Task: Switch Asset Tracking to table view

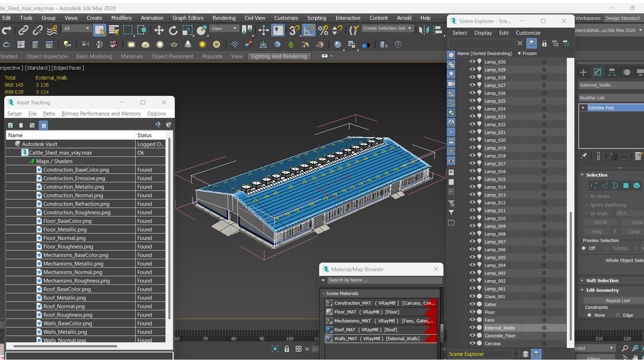Action: point(44,125)
